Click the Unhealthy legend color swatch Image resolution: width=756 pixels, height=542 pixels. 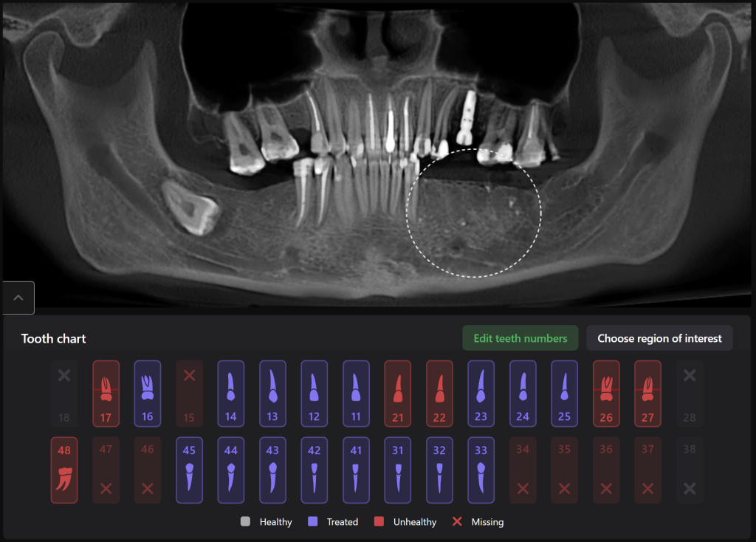[379, 521]
